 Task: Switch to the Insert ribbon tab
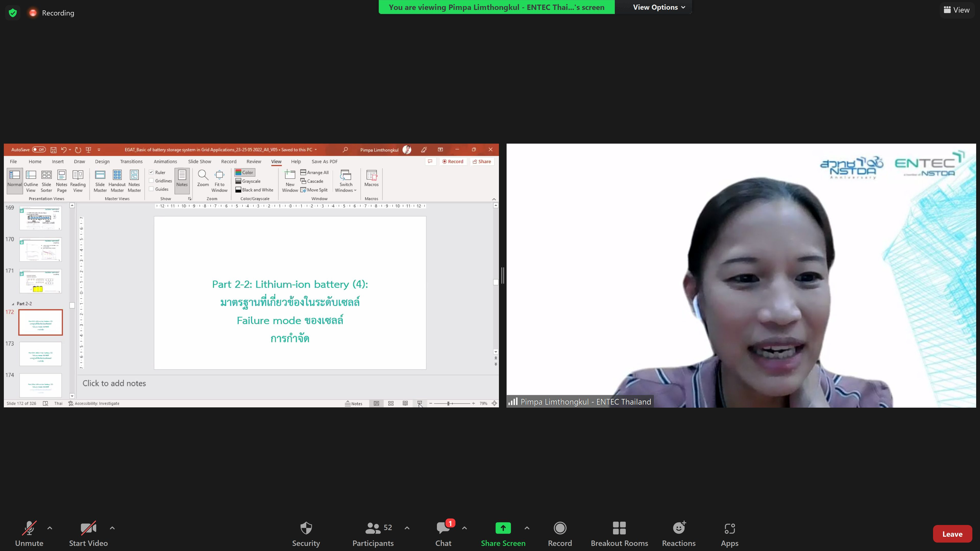[58, 162]
